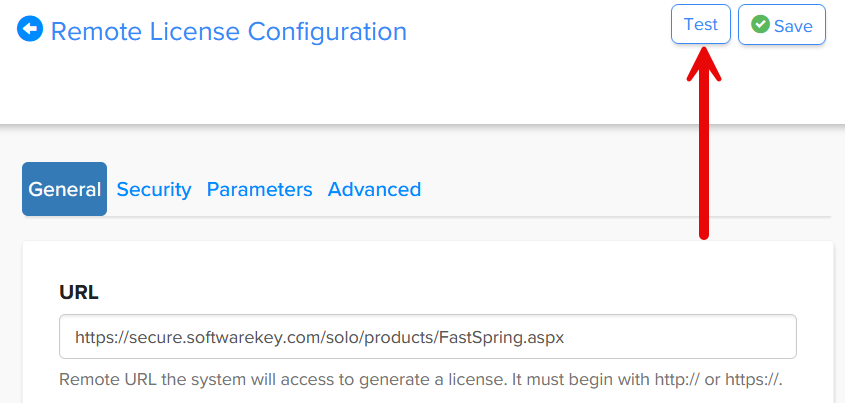The image size is (845, 403).
Task: Open the Parameters tab
Action: point(259,189)
